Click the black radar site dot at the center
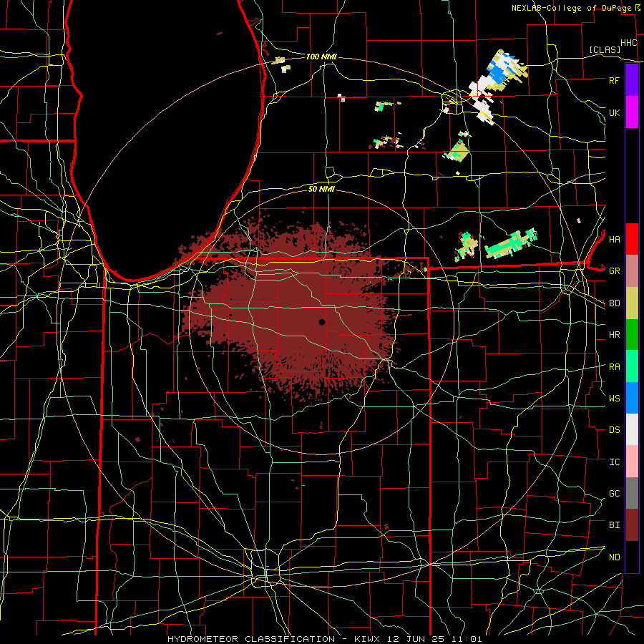The image size is (644, 644). pos(322,322)
